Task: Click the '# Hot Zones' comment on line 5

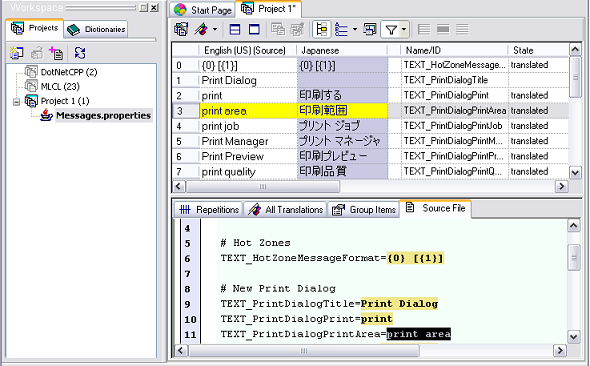Action: click(255, 243)
